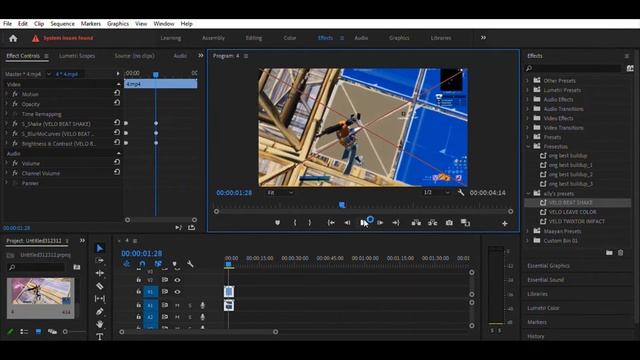Viewport: 640px width, 360px height.
Task: Expand the Volume audio effect
Action: coord(7,163)
